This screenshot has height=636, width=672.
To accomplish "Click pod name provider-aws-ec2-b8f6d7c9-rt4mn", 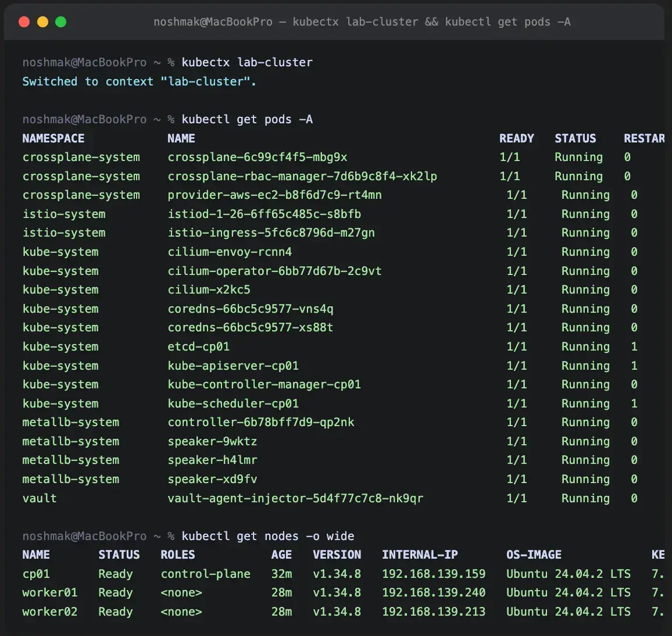I will point(274,195).
